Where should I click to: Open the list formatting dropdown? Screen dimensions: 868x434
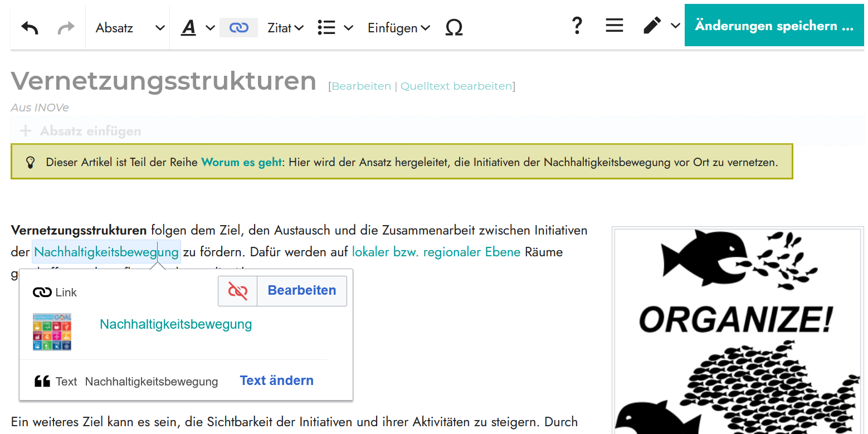tap(335, 28)
